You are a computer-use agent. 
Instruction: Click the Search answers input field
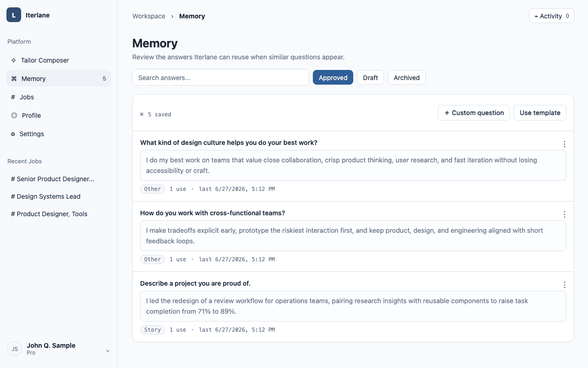(x=220, y=77)
